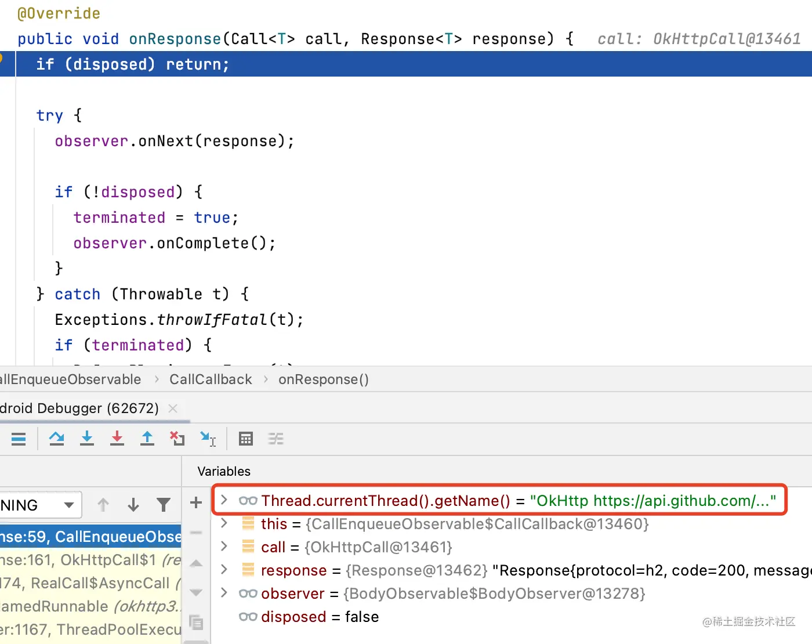812x644 pixels.
Task: Move the watch down in Variables
Action: pyautogui.click(x=196, y=592)
